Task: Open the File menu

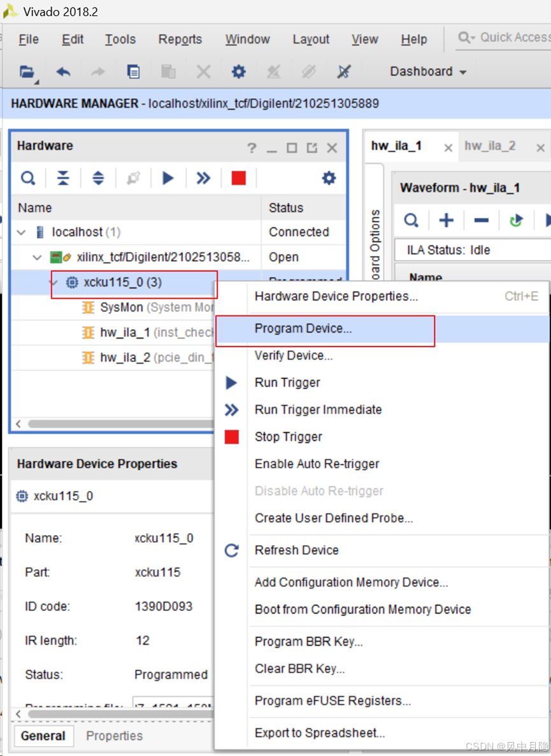Action: [29, 39]
